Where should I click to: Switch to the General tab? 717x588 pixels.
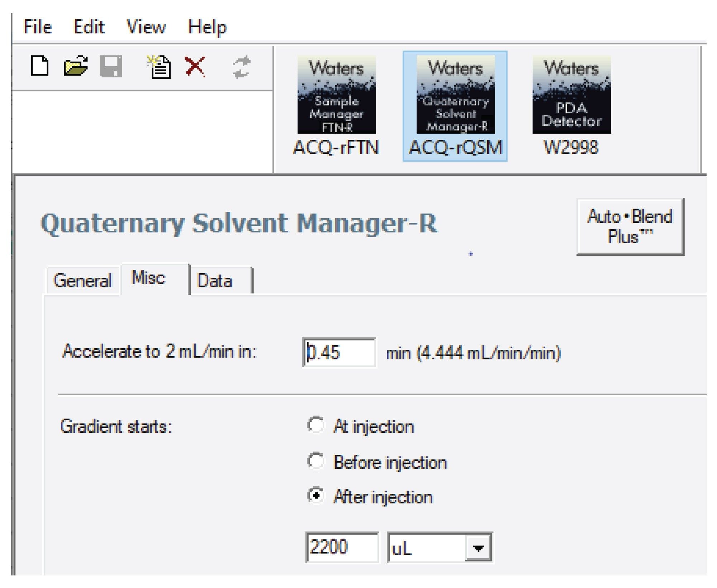point(83,281)
